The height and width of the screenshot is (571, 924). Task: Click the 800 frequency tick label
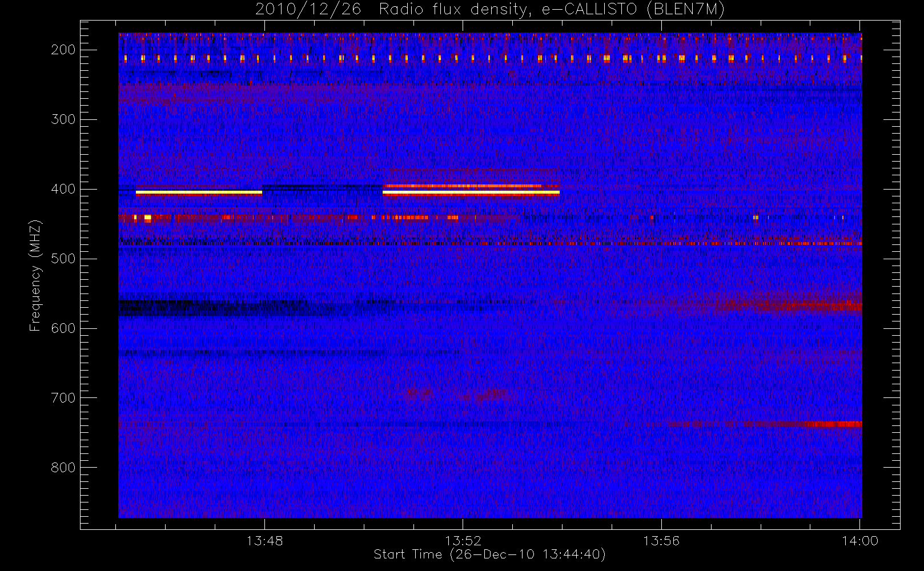click(x=63, y=468)
